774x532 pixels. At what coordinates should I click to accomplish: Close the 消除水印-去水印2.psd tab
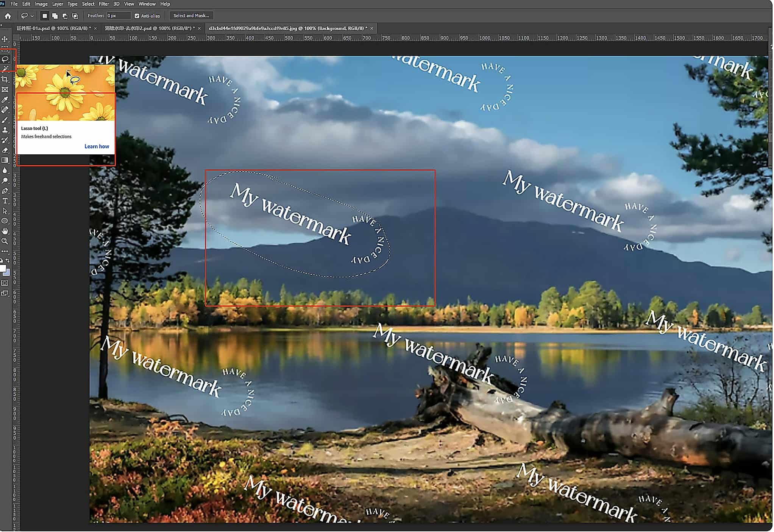pyautogui.click(x=199, y=29)
